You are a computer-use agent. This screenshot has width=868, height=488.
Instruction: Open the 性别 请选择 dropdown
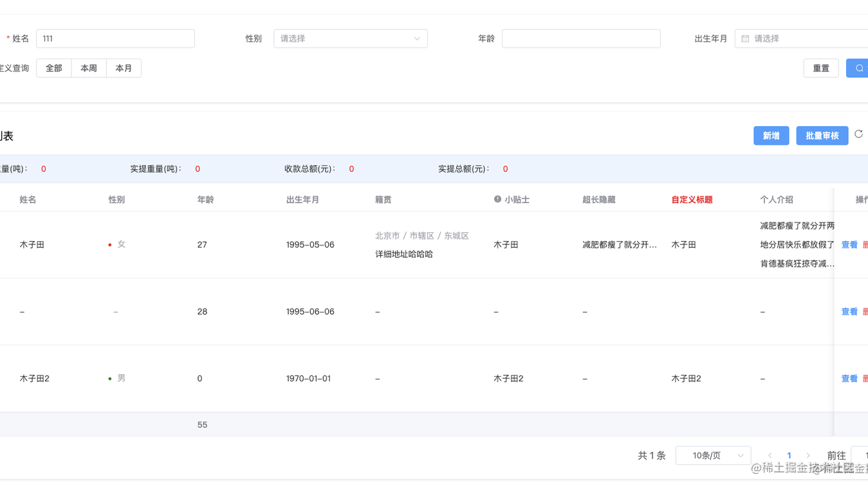(x=351, y=39)
